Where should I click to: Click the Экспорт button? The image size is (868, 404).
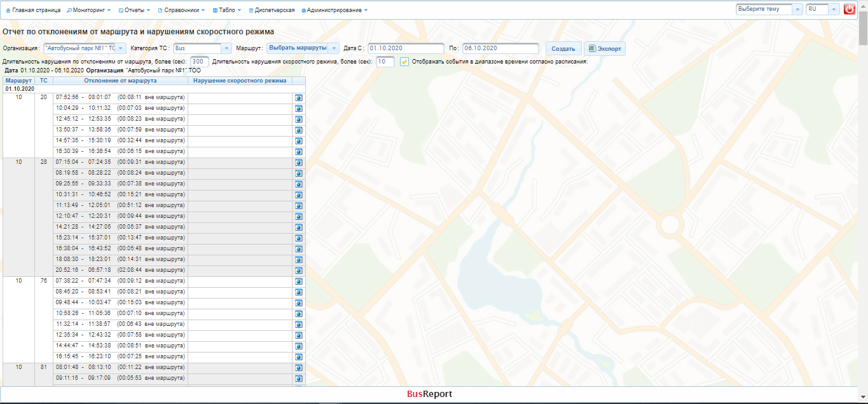(605, 49)
